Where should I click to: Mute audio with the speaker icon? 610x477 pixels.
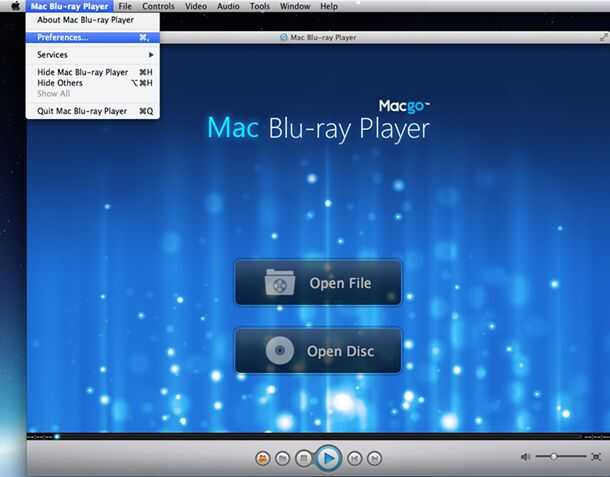click(x=525, y=457)
